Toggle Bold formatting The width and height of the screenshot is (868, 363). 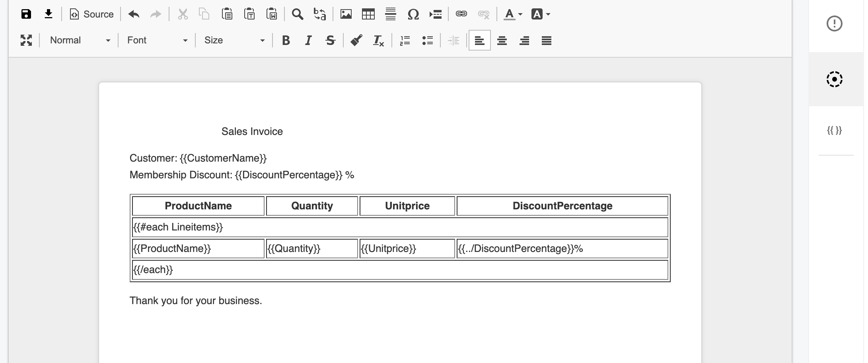pyautogui.click(x=286, y=40)
